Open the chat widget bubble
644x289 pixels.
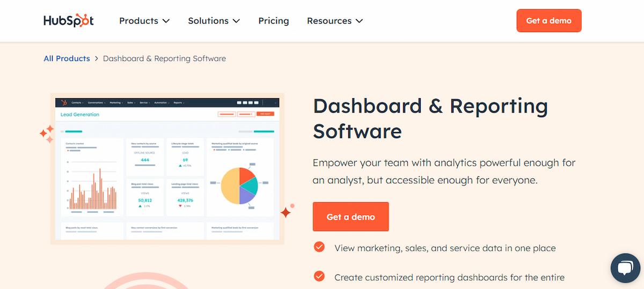click(x=626, y=268)
